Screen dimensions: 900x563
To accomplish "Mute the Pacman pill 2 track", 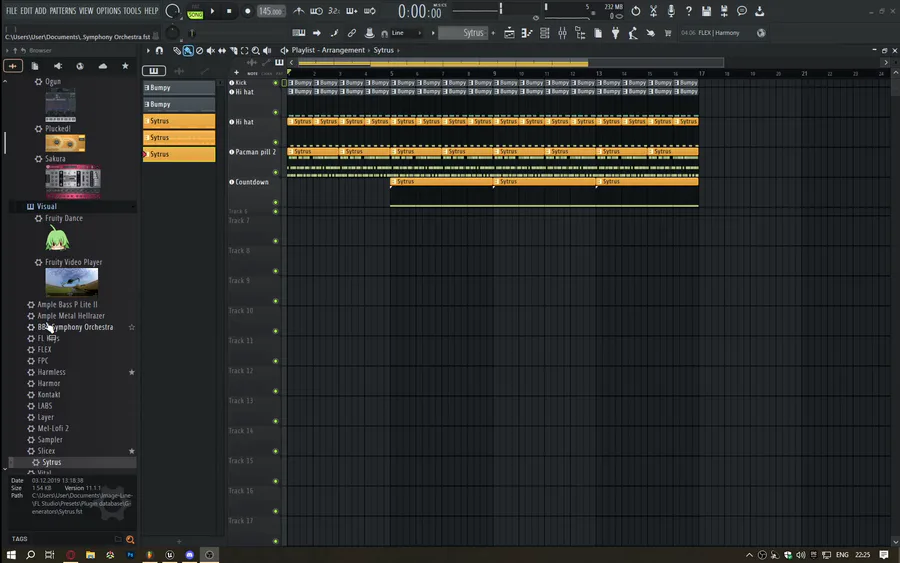I will [276, 172].
